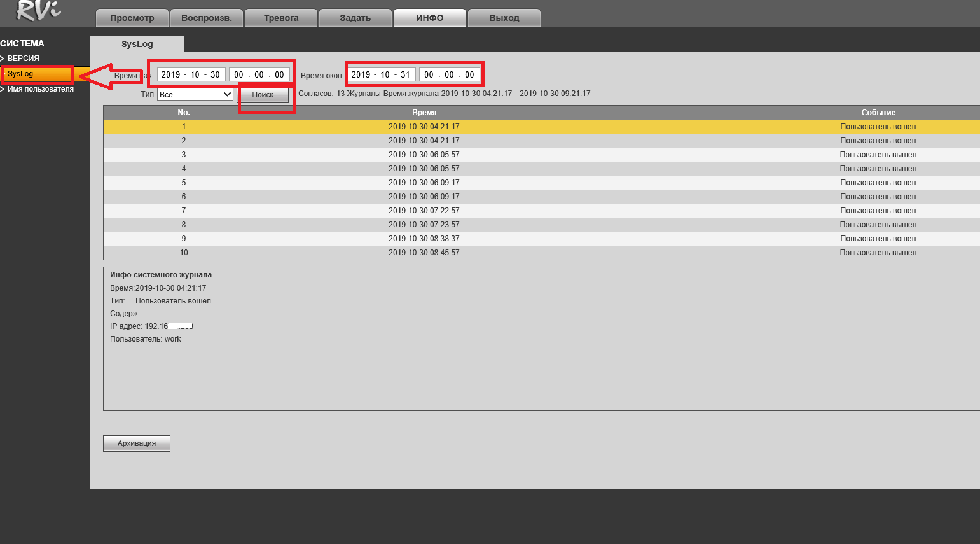Select log row number 2
The width and height of the screenshot is (980, 544).
[x=542, y=141]
